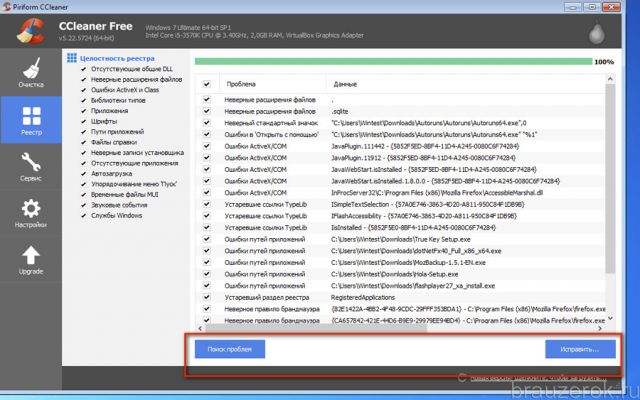Uncheck the JavaPlugin.111442 row checkbox
The height and width of the screenshot is (400, 640).
[207, 146]
